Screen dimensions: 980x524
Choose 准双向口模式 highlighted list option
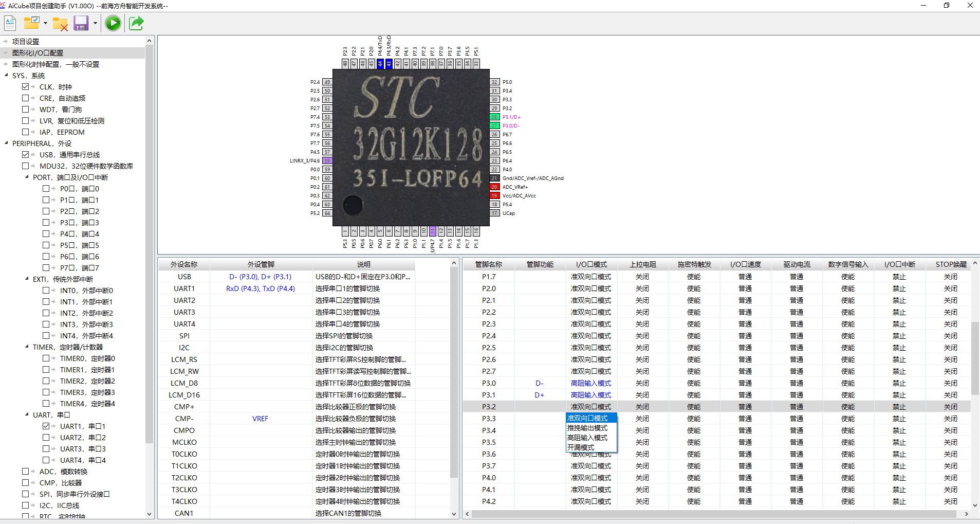click(x=591, y=418)
